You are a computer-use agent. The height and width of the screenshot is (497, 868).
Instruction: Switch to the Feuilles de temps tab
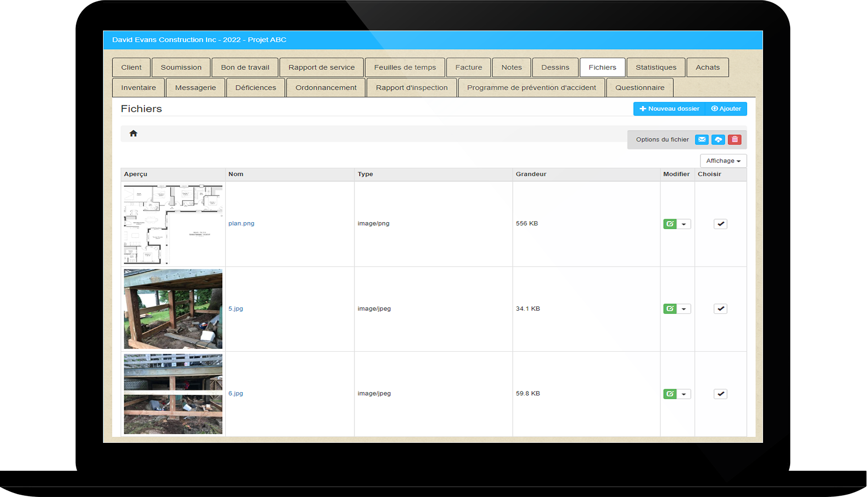[x=405, y=67]
